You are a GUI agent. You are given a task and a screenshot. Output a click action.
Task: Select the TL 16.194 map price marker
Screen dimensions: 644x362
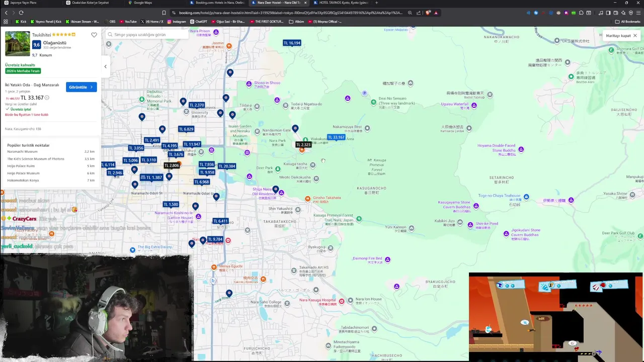pos(292,43)
